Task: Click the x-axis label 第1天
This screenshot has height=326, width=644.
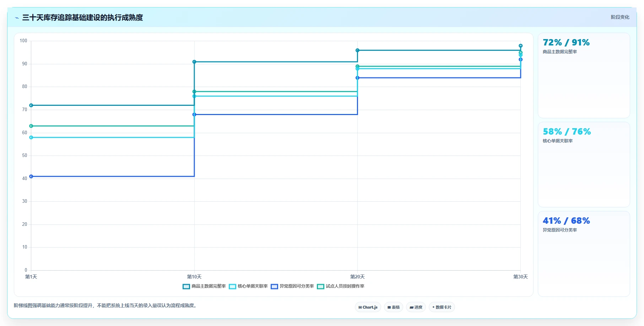Action: pos(31,277)
